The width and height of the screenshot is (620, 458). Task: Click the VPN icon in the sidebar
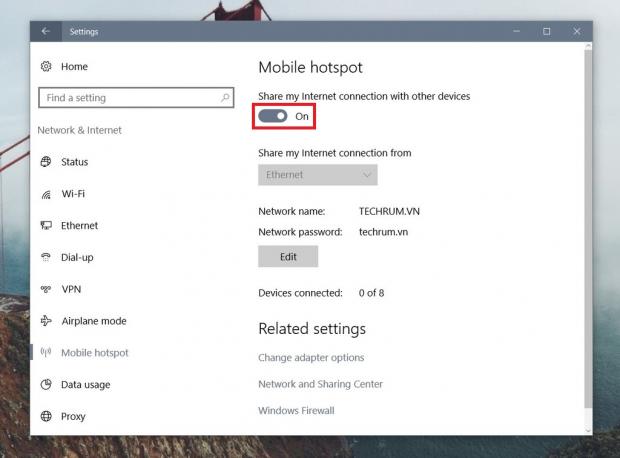pyautogui.click(x=46, y=290)
